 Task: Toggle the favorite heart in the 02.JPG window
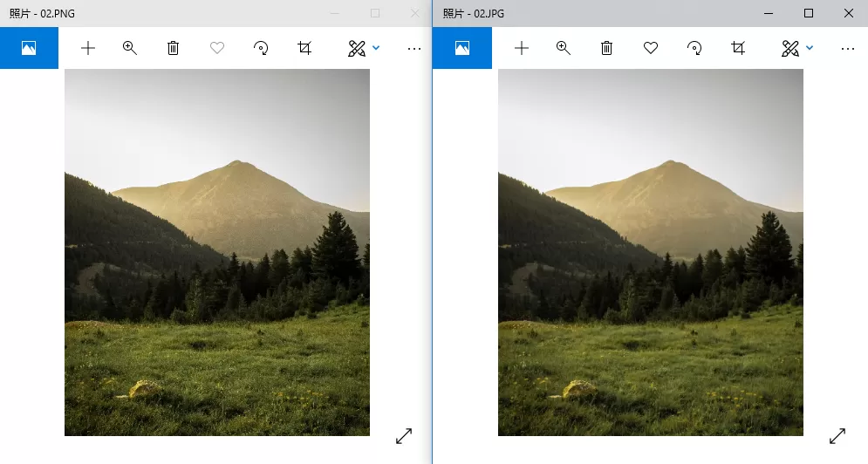click(x=651, y=48)
